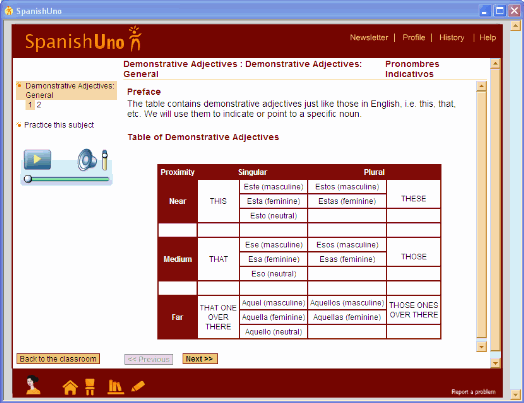Click the audio progress slider handle
The width and height of the screenshot is (524, 403).
point(28,179)
